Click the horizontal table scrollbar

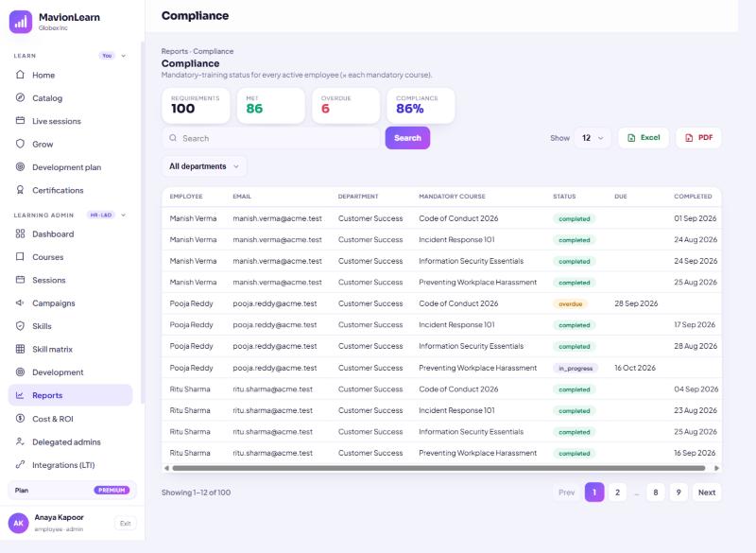(438, 468)
